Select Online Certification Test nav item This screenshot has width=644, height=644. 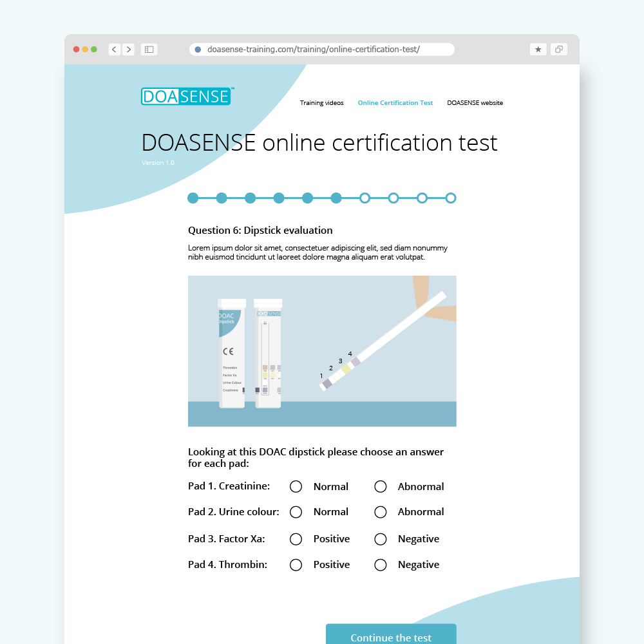click(x=395, y=102)
